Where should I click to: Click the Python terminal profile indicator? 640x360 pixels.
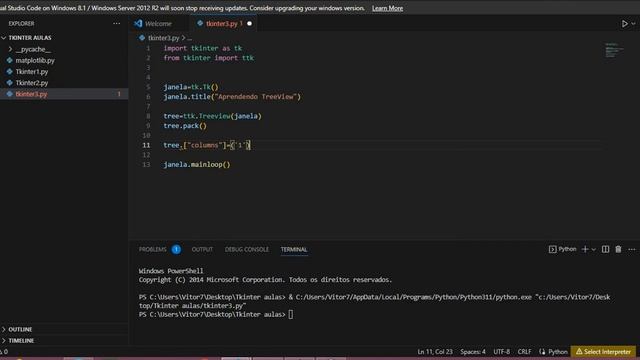click(x=562, y=249)
